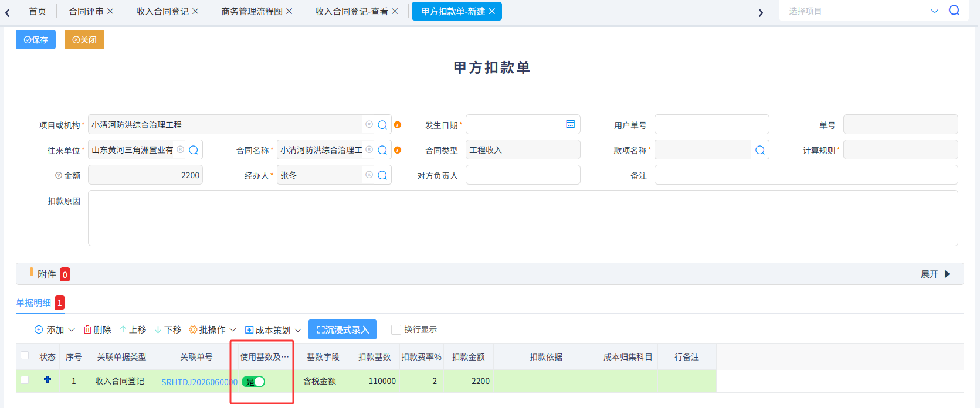
Task: Click 沉浸式录入 button
Action: [x=343, y=330]
